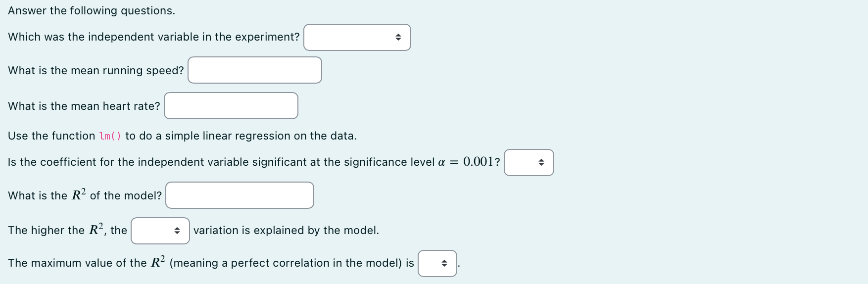
Task: Open the independent variable dropdown
Action: coord(357,37)
